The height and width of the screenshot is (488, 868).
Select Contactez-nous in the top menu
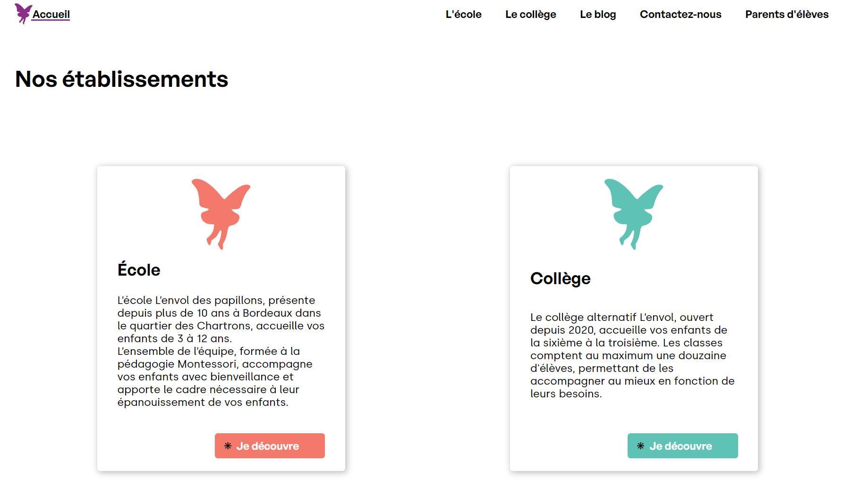click(681, 14)
